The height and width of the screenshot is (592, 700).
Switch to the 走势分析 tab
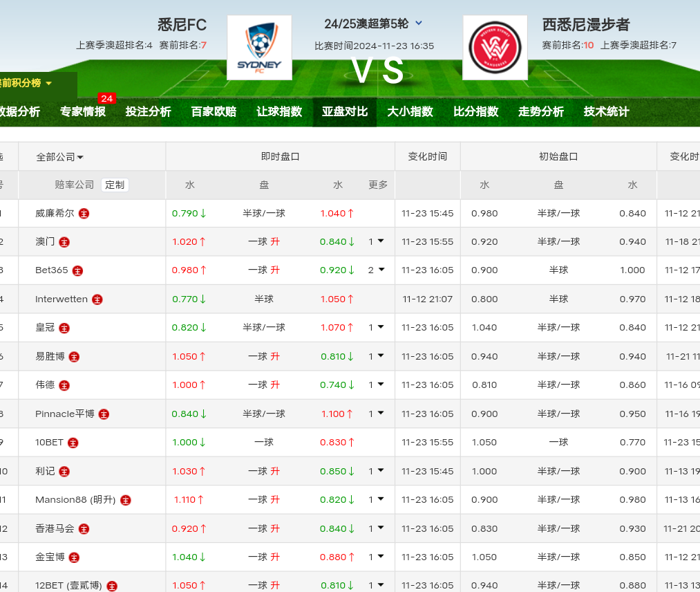[x=541, y=112]
